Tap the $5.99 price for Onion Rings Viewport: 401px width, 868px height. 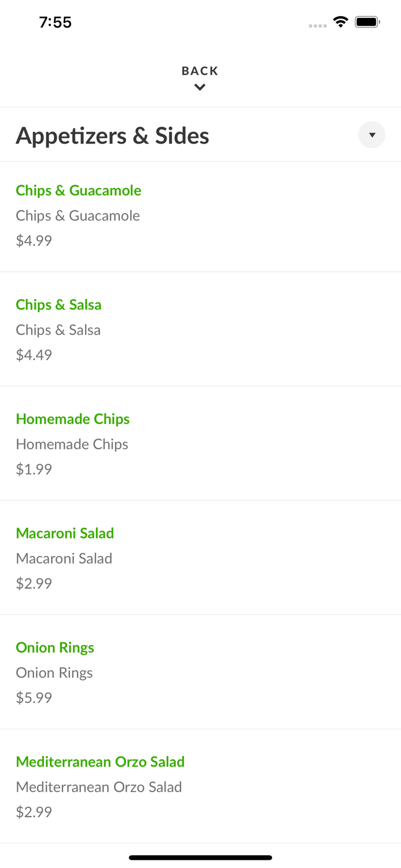[34, 697]
